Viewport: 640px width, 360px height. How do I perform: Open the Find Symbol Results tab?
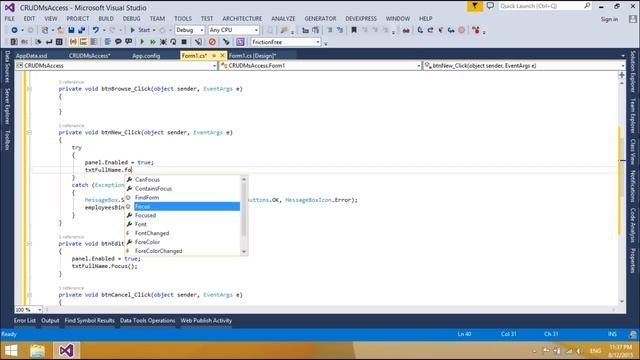coord(89,321)
